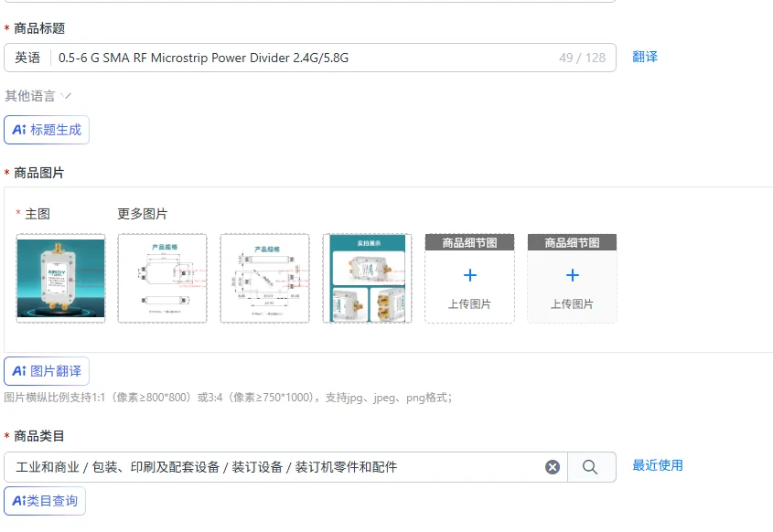Click the 商品标题 section label

pos(39,28)
